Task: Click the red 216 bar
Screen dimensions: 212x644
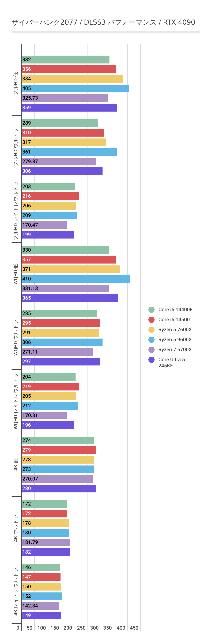Action: (50, 196)
